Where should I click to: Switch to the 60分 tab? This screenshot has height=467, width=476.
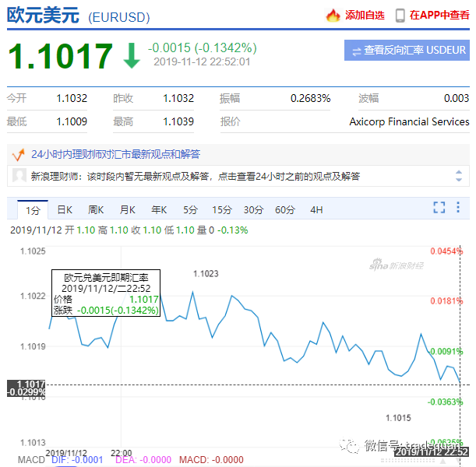(285, 210)
